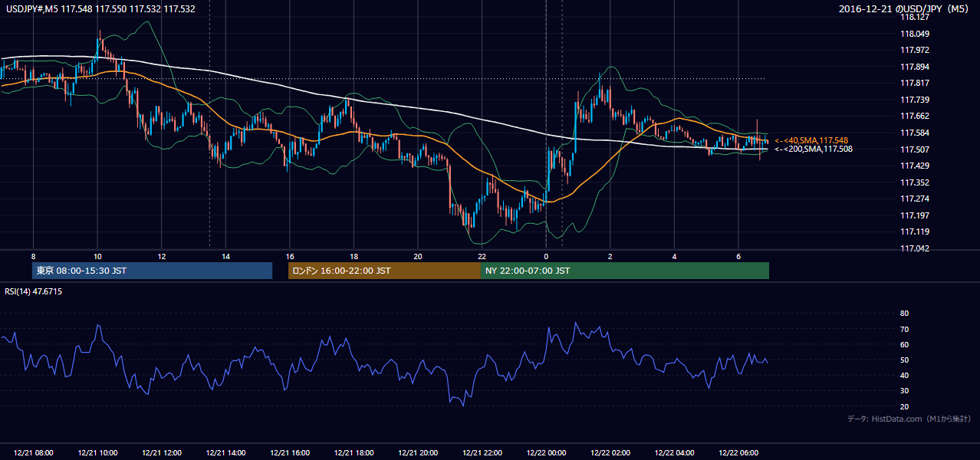Click bottom time label 12/21 20:00
980x460 pixels.
(x=418, y=453)
